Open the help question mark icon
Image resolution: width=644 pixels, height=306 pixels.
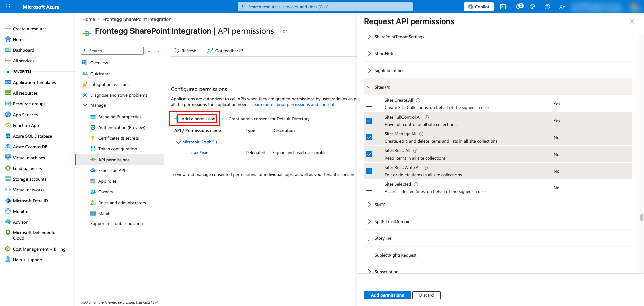click(x=547, y=7)
